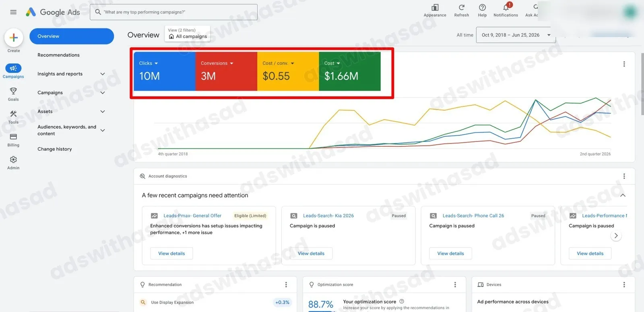This screenshot has height=312, width=644.
Task: Open the Leads-Search- Kia 2026 campaign link
Action: click(x=328, y=216)
